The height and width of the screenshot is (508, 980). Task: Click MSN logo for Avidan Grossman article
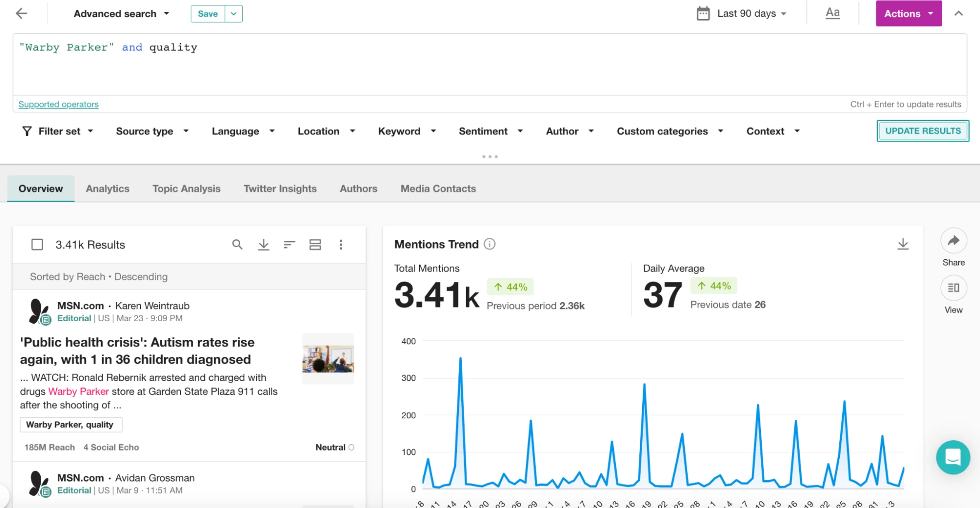click(39, 483)
